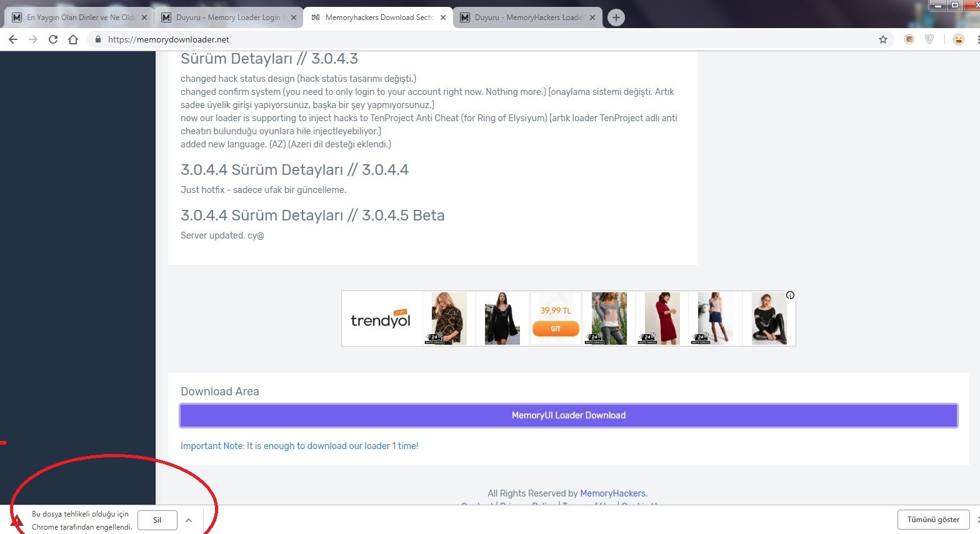
Task: Click the Tümünü göster button
Action: click(x=933, y=520)
